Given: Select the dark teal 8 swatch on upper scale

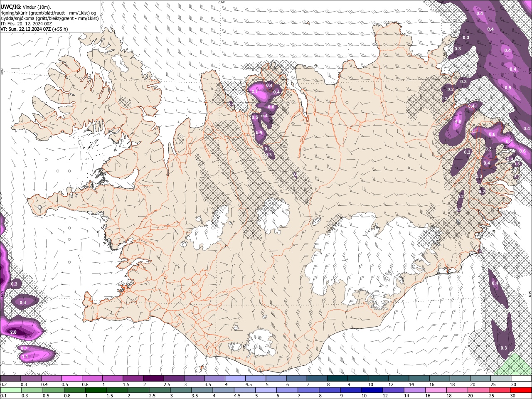Looking at the screenshot, I should point(337,379).
